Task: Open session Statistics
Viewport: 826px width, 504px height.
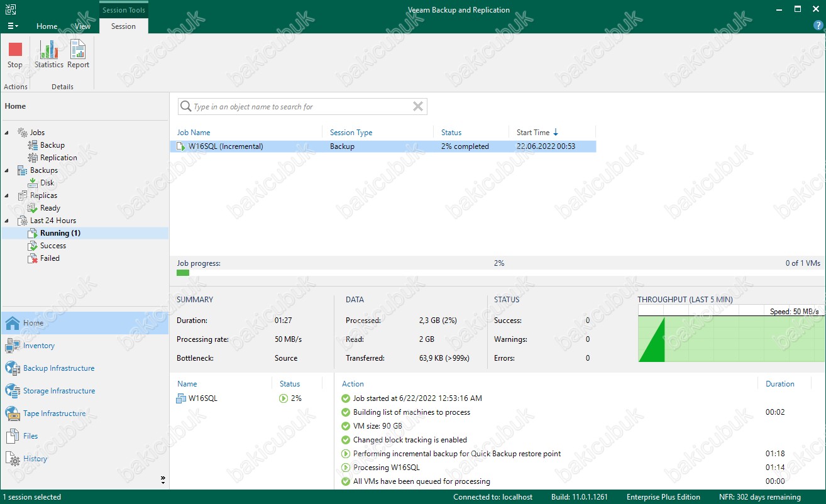Action: [x=49, y=55]
